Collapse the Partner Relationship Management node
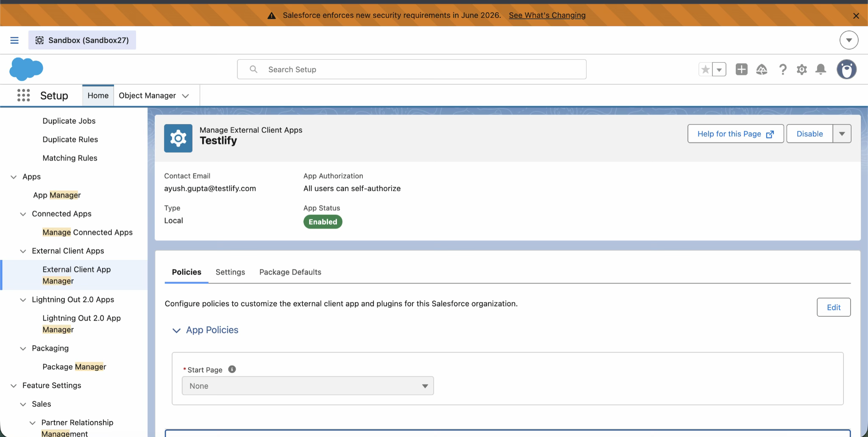The image size is (868, 437). click(32, 423)
